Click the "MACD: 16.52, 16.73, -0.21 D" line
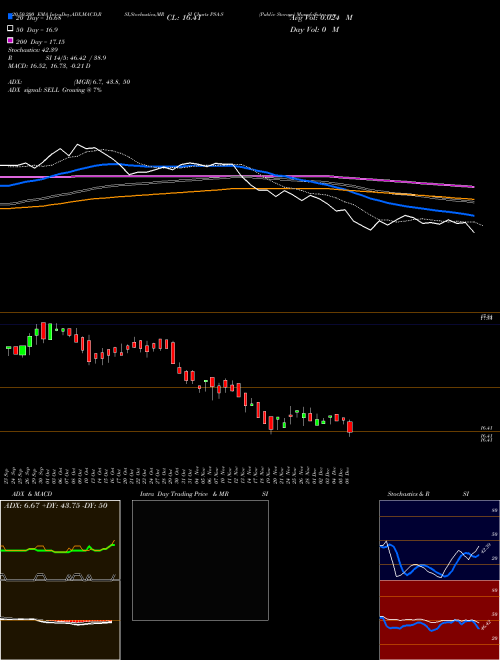 [x=49, y=66]
